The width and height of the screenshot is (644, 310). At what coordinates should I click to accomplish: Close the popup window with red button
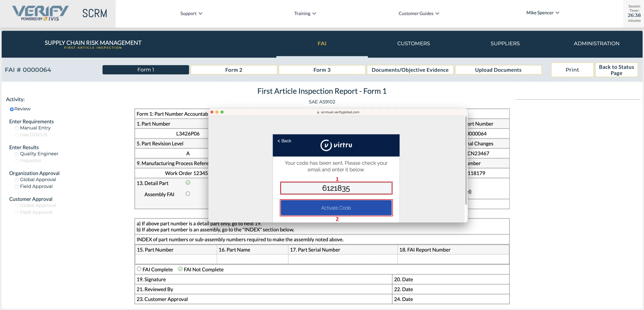pyautogui.click(x=212, y=112)
